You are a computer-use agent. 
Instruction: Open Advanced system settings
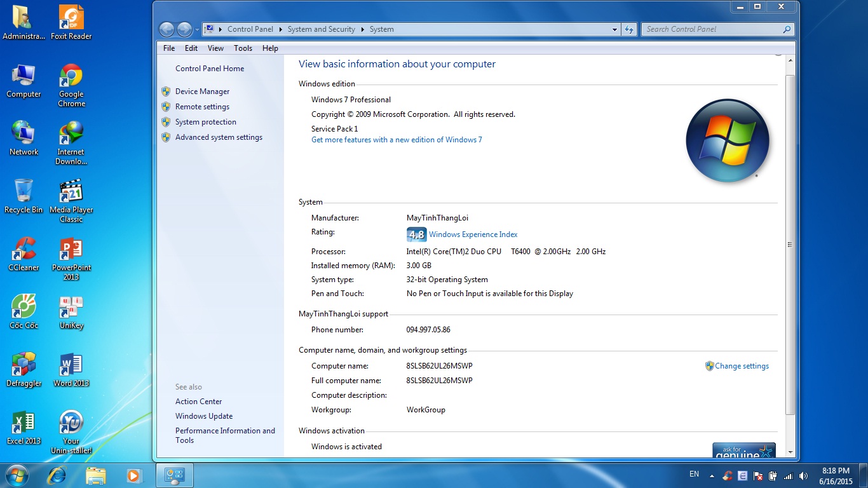point(219,137)
